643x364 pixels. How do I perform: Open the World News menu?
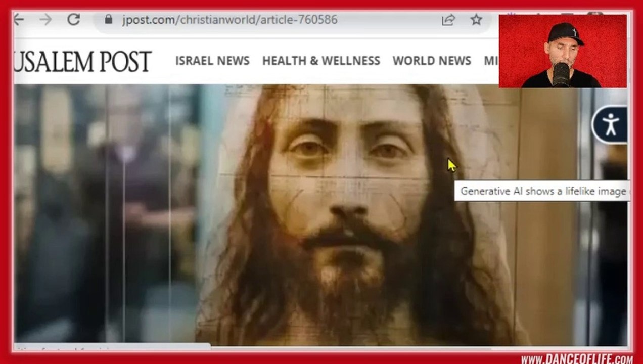432,61
